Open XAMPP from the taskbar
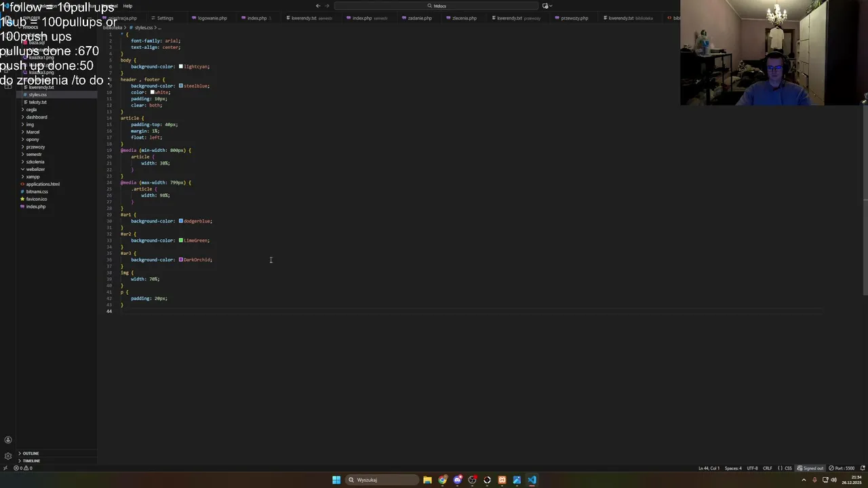Viewport: 868px width, 488px height. [502, 480]
